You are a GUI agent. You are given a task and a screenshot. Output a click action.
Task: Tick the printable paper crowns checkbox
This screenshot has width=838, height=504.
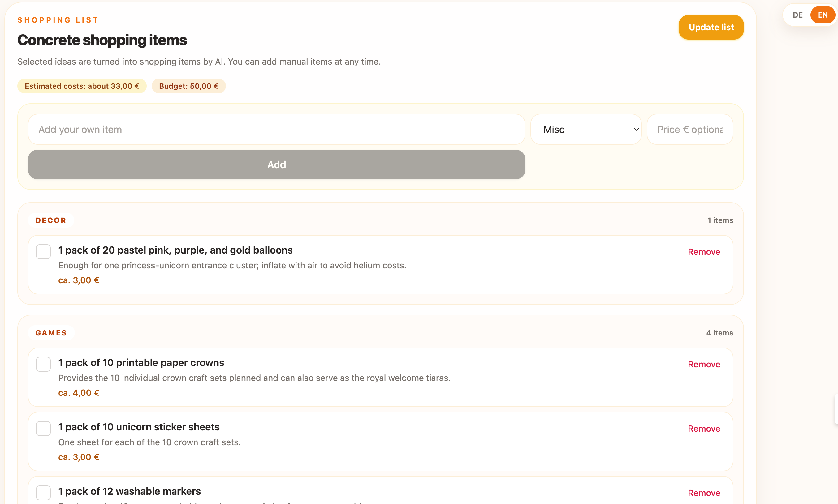[x=43, y=364]
